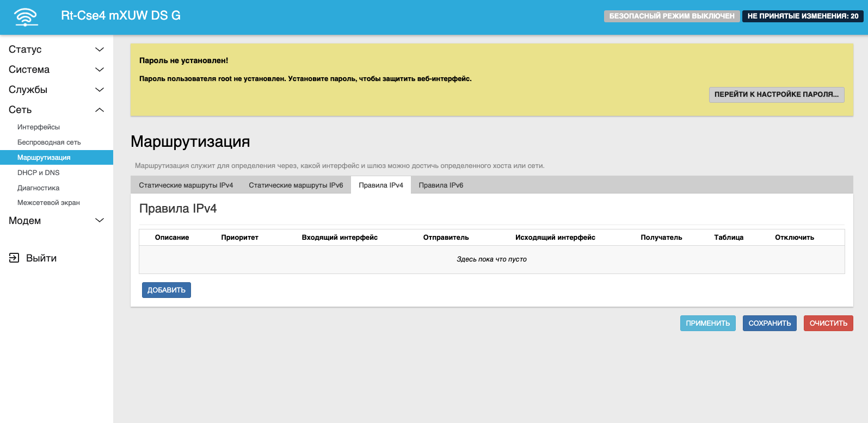Image resolution: width=868 pixels, height=423 pixels.
Task: Select the Правила IPv6 tab
Action: click(x=441, y=185)
